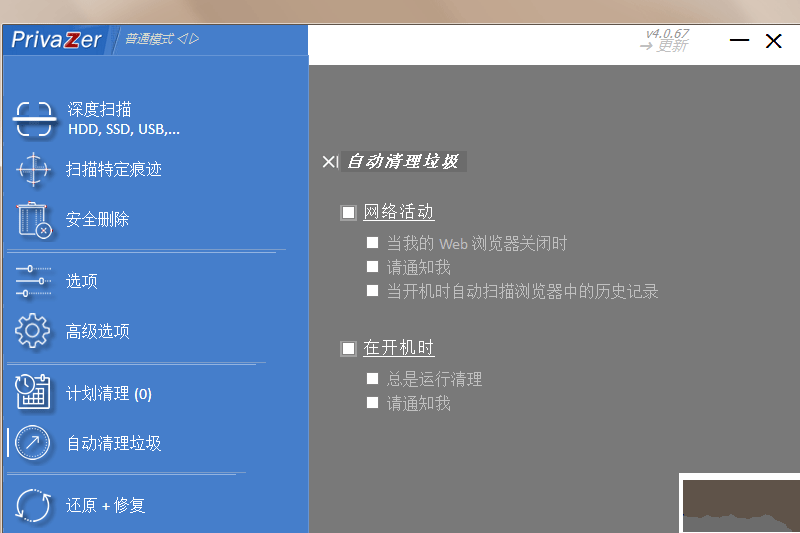This screenshot has height=533, width=800.
Task: Toggle 请通知我 checkbox under 在开机时
Action: (x=372, y=403)
